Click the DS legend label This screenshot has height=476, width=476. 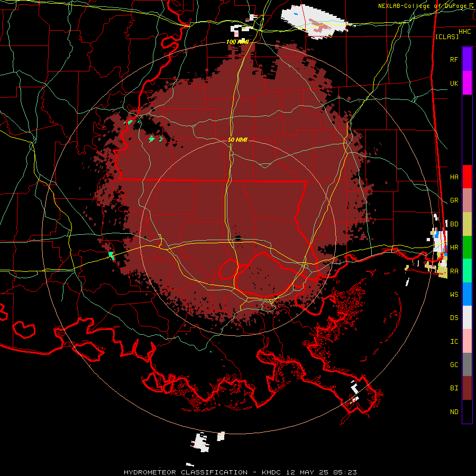pos(454,317)
